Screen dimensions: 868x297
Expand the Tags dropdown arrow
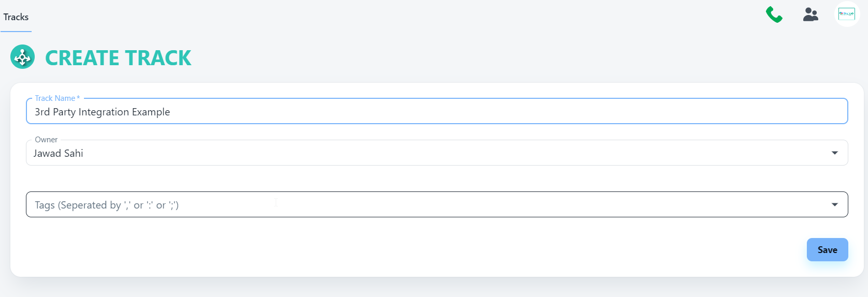tap(834, 204)
